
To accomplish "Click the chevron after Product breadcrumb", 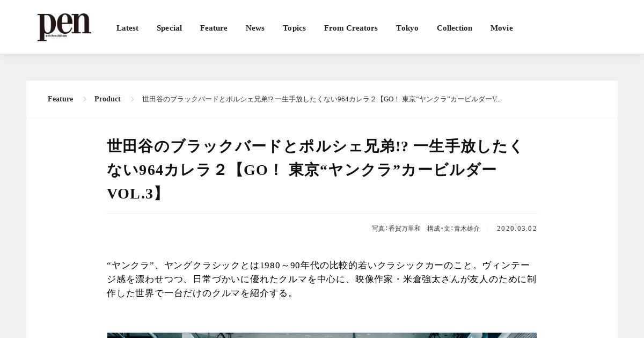I will coord(132,99).
